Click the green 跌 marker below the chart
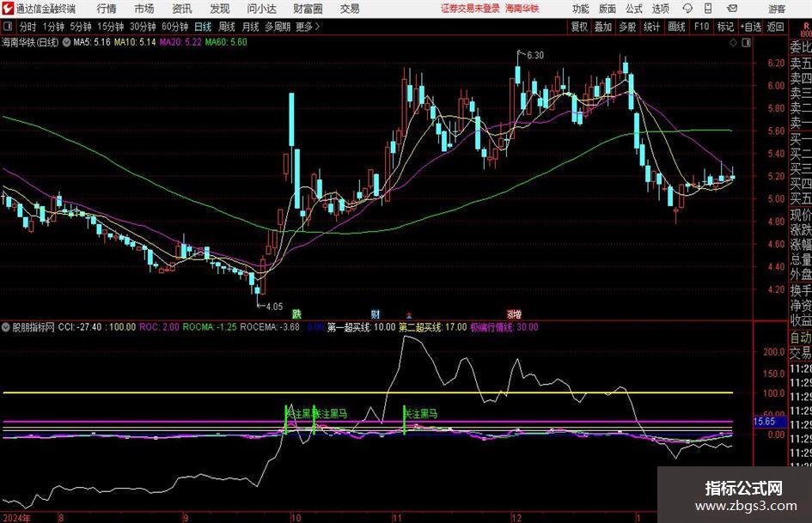Viewport: 812px width, 523px height. coord(296,313)
